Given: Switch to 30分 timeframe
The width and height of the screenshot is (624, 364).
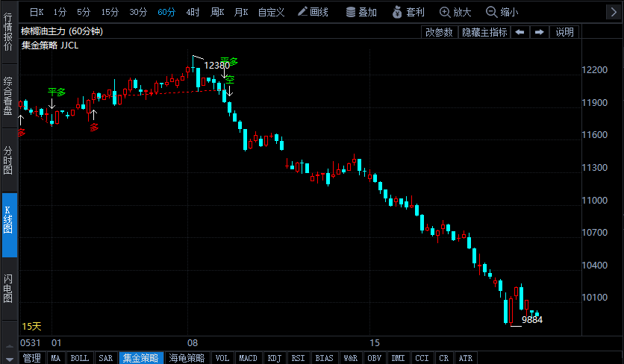Looking at the screenshot, I should 138,13.
